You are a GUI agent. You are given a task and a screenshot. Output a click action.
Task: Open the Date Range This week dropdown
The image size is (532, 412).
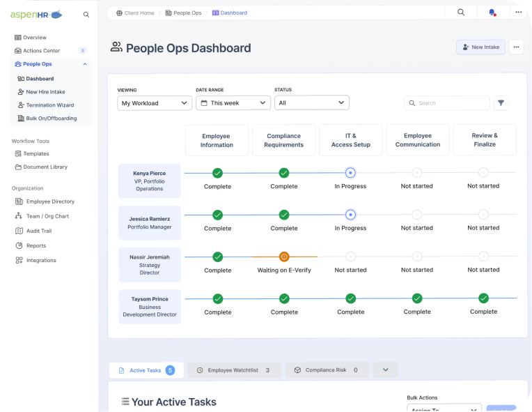(x=233, y=103)
